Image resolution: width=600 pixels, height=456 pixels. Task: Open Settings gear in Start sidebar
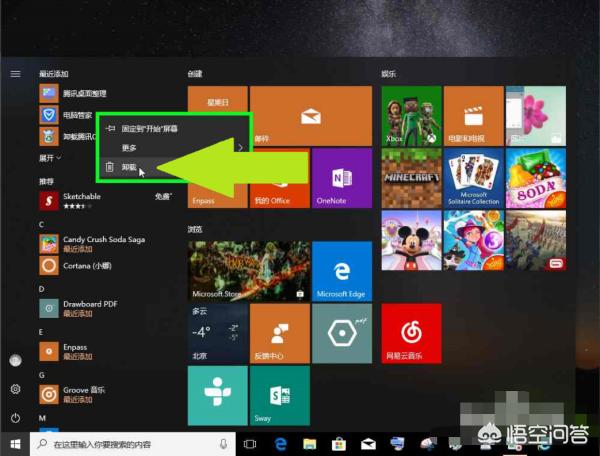point(15,388)
